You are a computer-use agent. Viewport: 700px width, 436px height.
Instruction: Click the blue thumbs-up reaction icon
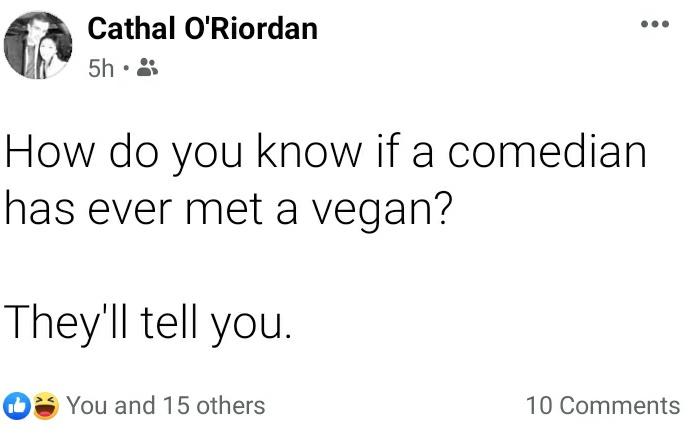[17, 405]
